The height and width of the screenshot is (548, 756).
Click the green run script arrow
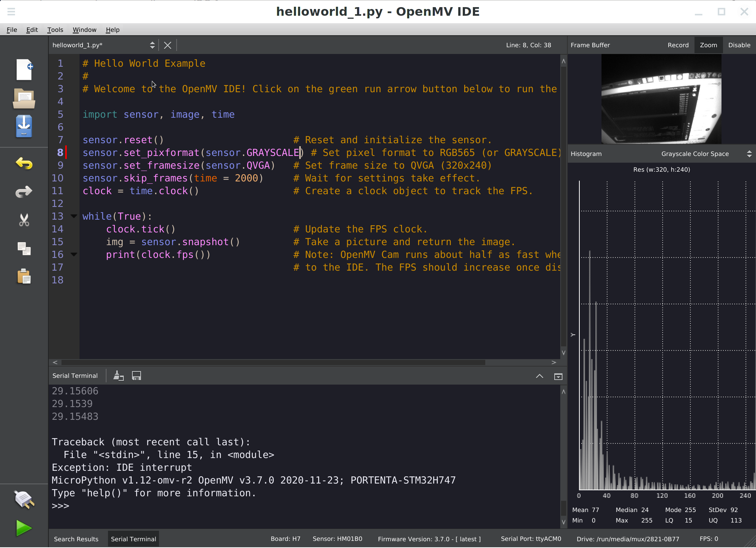[24, 528]
